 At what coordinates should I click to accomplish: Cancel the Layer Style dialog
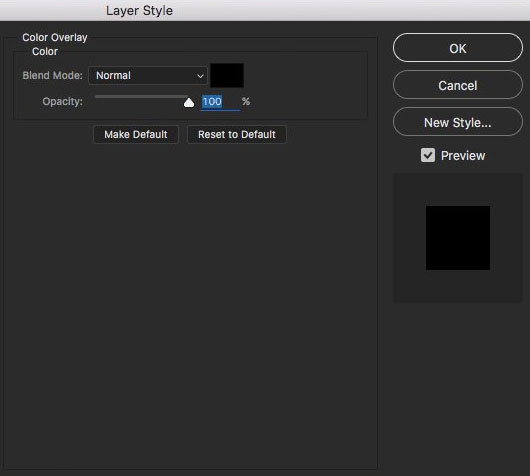(458, 85)
